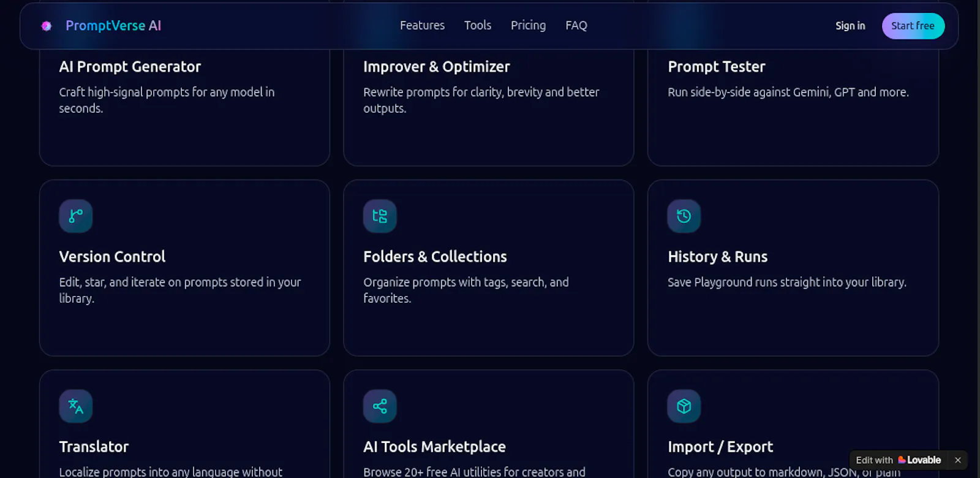The image size is (980, 478).
Task: Select the Prompt Tester heading
Action: [717, 67]
